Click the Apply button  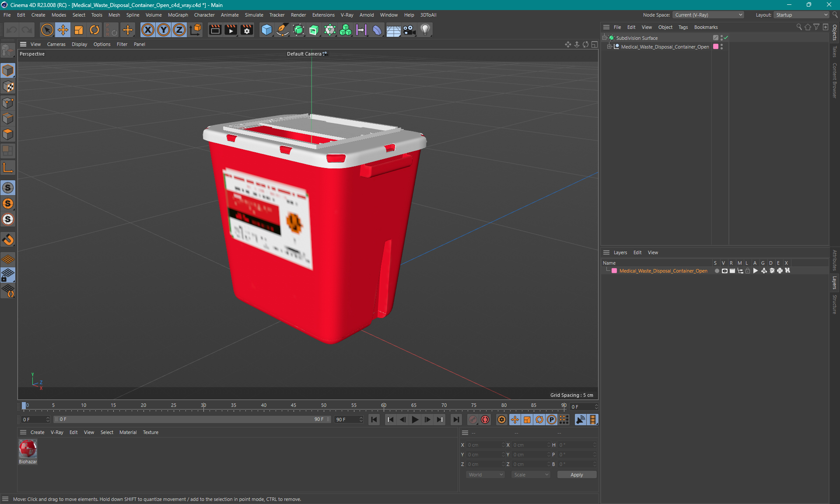(577, 475)
